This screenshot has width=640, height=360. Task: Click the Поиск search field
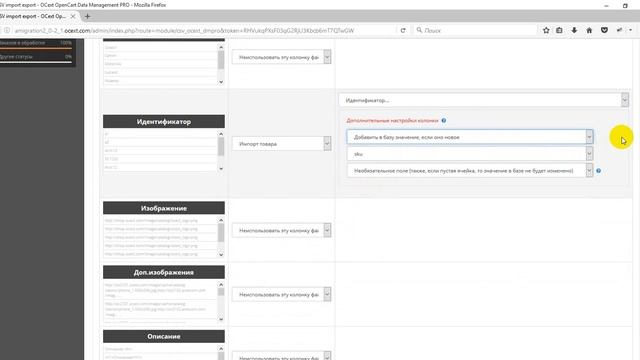click(x=476, y=31)
